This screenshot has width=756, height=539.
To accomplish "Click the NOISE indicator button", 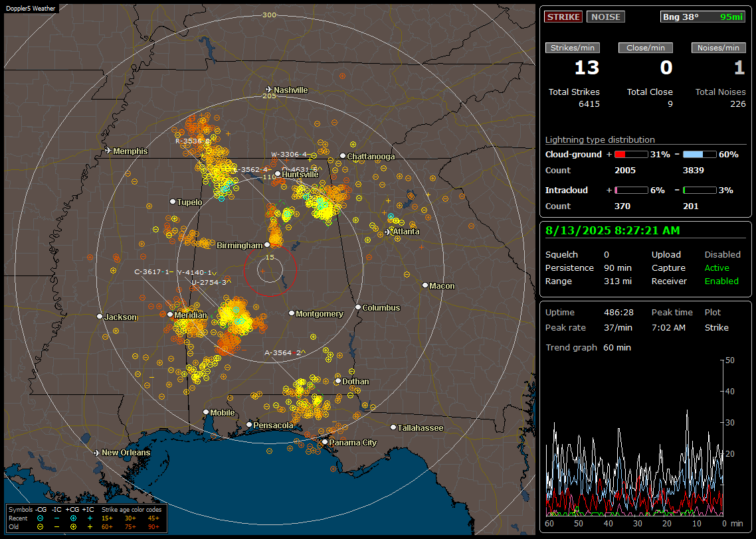I will (x=606, y=17).
